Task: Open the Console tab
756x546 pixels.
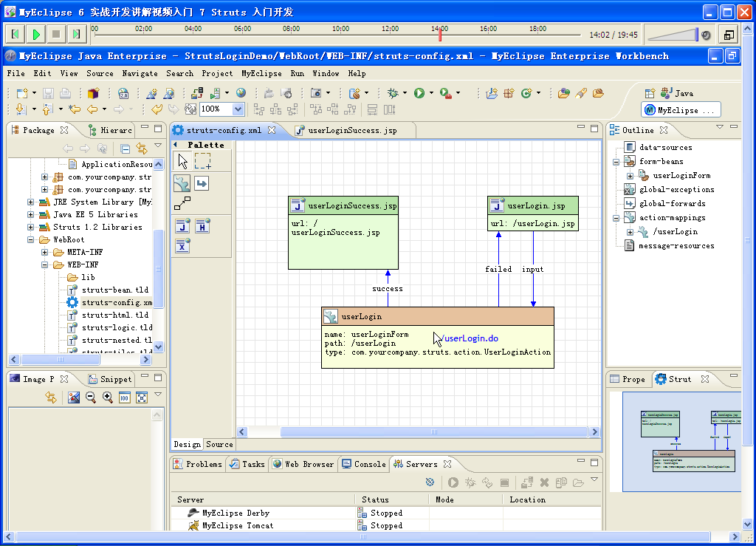Action: (x=364, y=464)
